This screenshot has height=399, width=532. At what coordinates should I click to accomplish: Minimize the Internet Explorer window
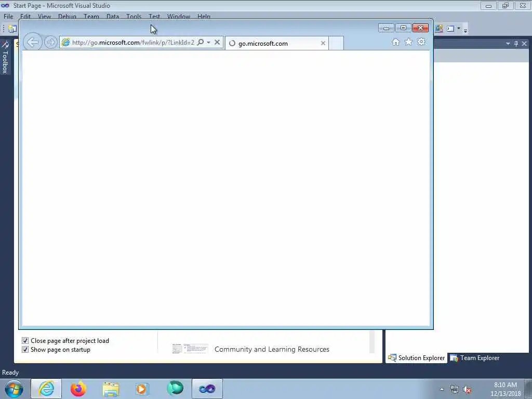[x=386, y=28]
